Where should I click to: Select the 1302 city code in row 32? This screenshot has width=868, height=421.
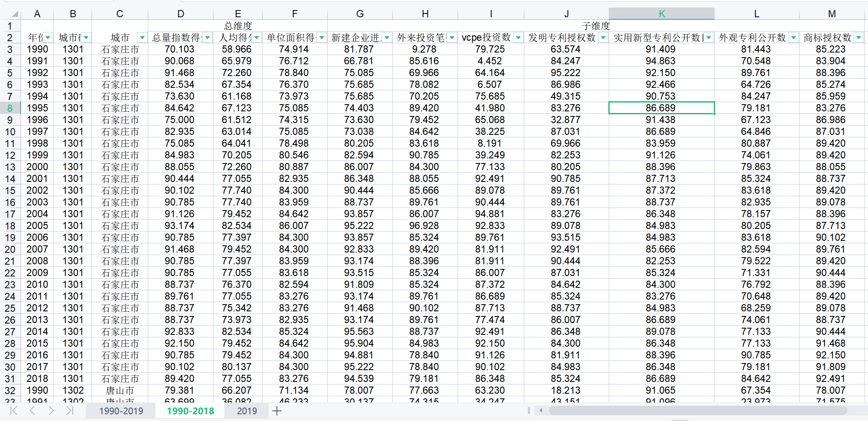(73, 390)
